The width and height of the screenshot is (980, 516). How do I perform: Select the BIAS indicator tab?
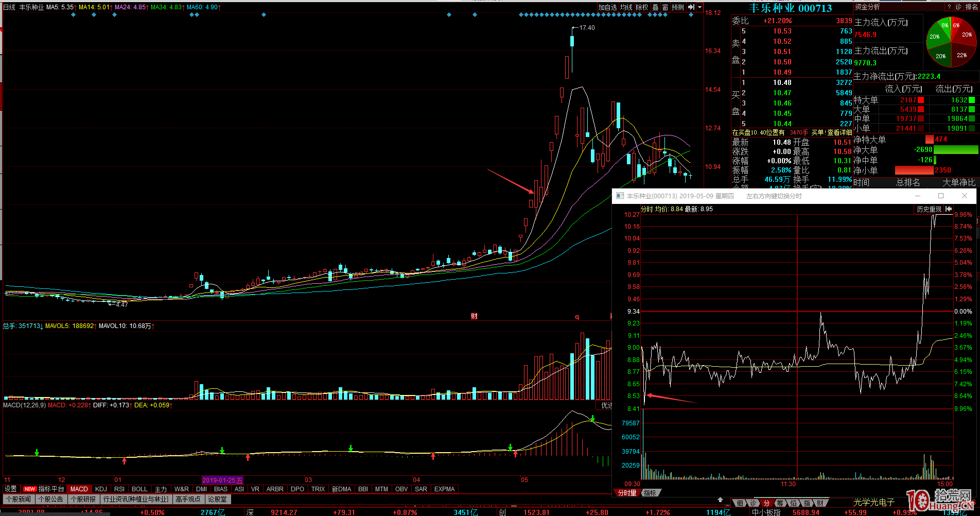click(221, 489)
